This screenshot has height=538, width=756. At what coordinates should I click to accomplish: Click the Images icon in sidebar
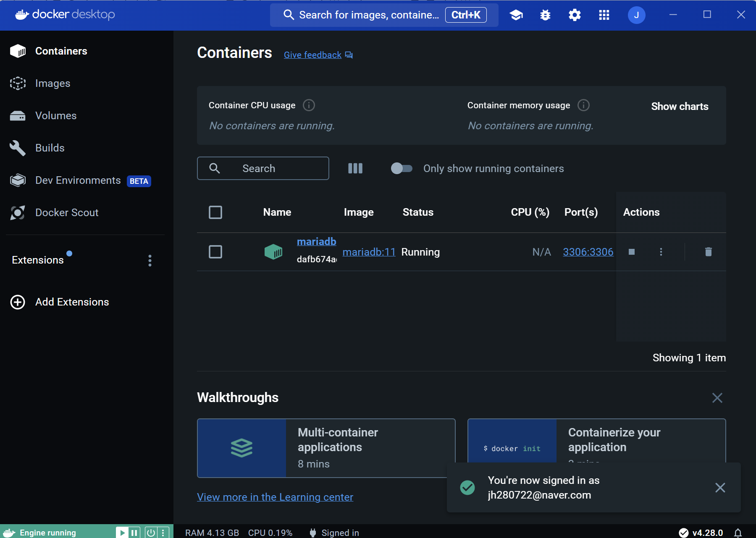pos(18,83)
